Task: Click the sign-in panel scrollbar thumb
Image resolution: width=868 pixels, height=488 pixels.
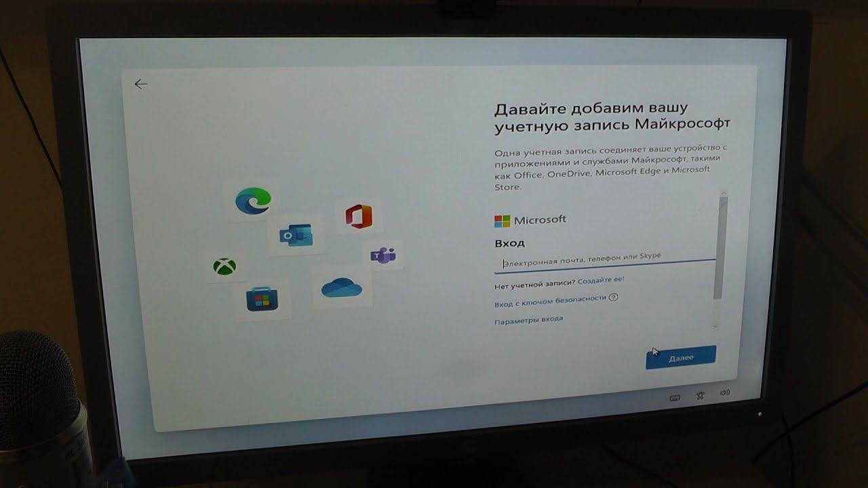Action: point(720,247)
